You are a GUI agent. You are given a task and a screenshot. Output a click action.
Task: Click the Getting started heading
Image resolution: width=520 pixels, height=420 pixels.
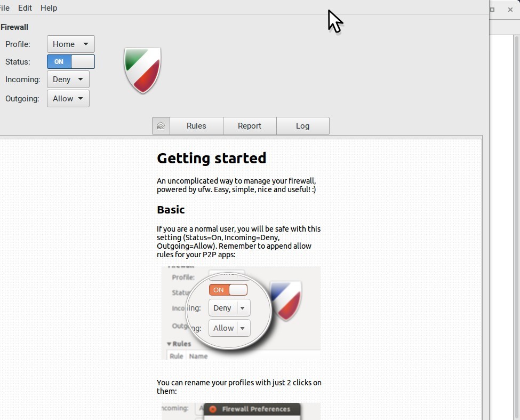tap(211, 158)
